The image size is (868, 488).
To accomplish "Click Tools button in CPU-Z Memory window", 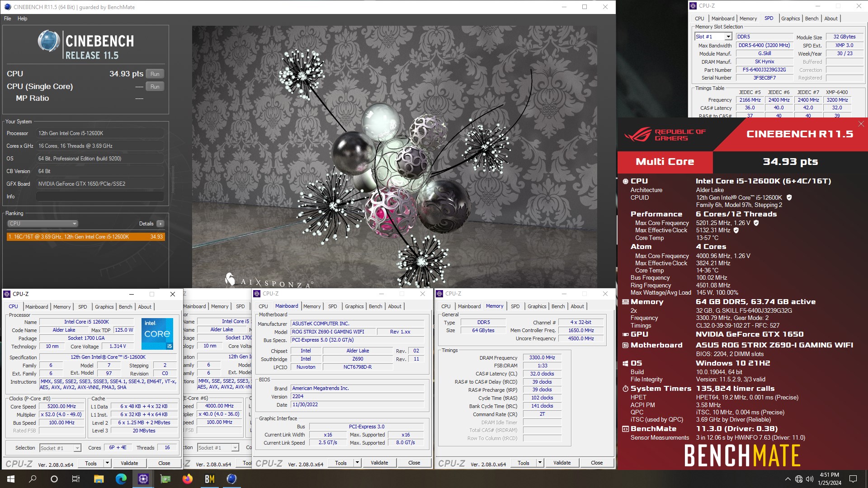I will tap(524, 463).
